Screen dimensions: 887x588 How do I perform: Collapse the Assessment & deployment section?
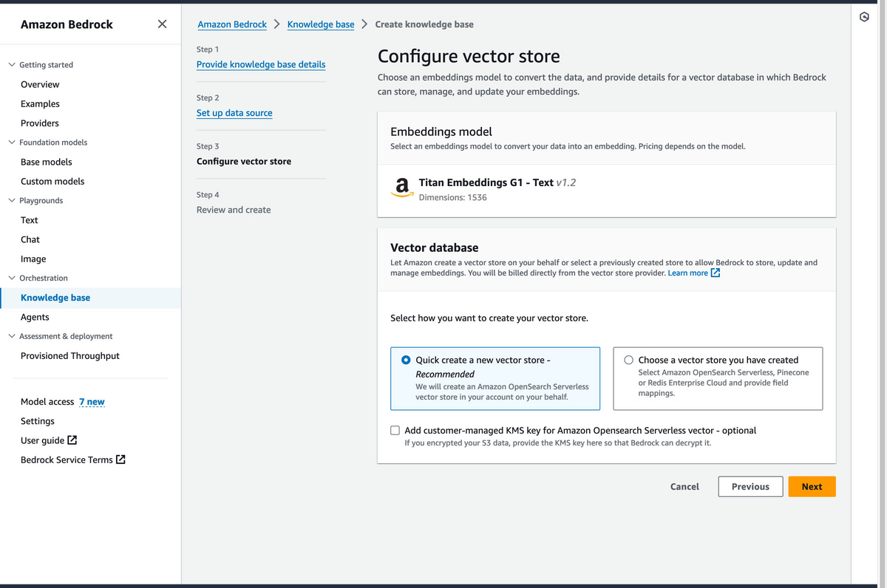coord(11,336)
